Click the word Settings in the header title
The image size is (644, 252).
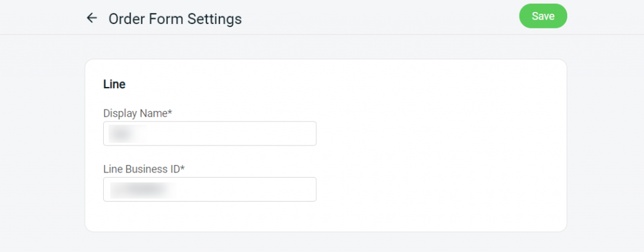[215, 19]
